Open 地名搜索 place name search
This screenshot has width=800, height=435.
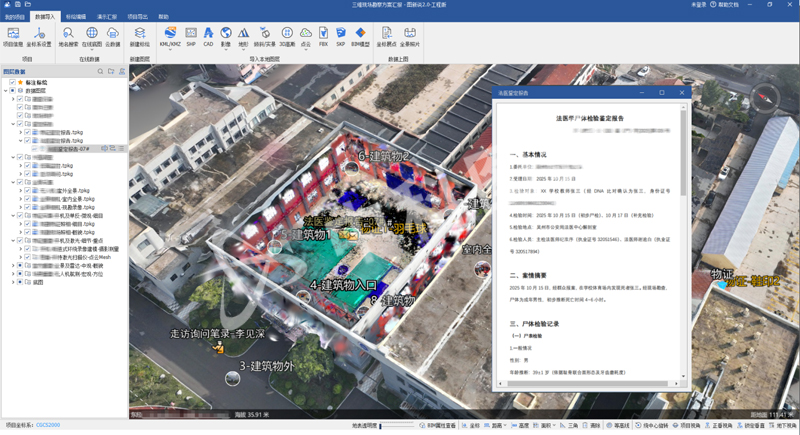(x=68, y=37)
